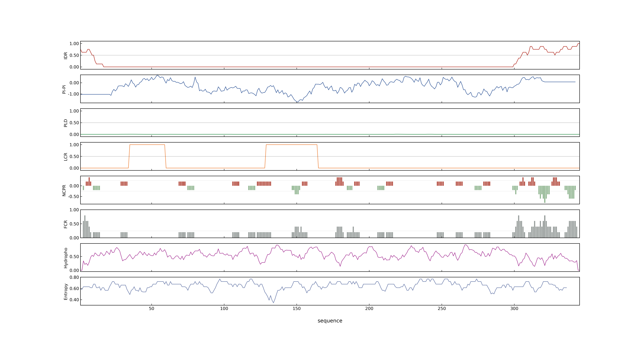Click the "0.40" tick on the Entropy axis

[x=74, y=300]
